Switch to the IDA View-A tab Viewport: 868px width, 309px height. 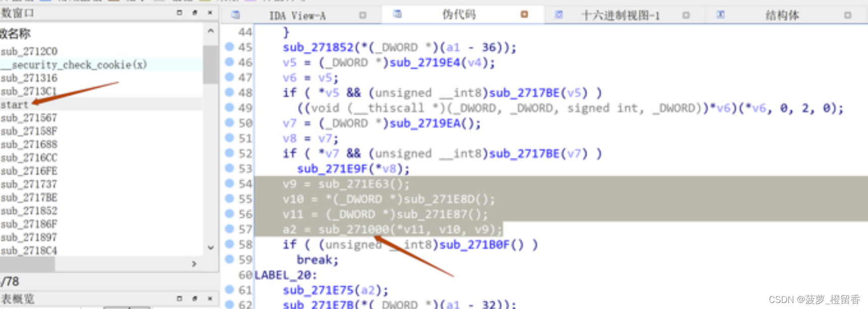click(297, 16)
